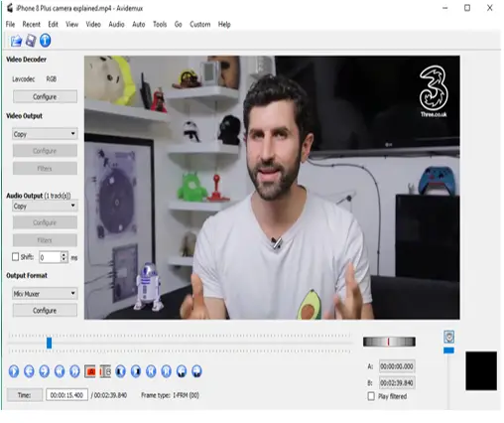The width and height of the screenshot is (504, 423).
Task: Open the Video Output codec dropdown
Action: pos(45,134)
